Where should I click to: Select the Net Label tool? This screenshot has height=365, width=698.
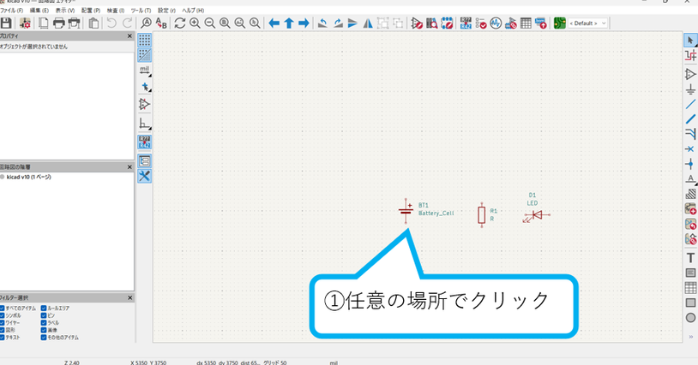pyautogui.click(x=690, y=179)
